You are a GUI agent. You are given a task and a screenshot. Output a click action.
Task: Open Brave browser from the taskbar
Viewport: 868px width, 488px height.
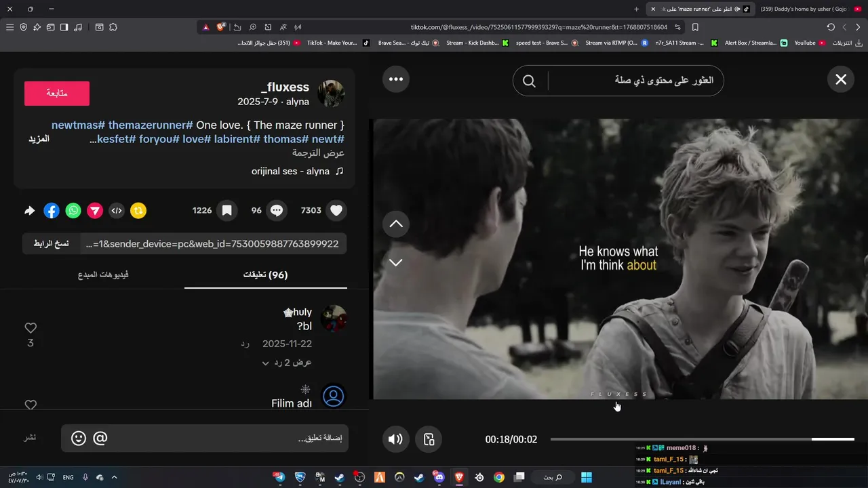click(x=459, y=477)
